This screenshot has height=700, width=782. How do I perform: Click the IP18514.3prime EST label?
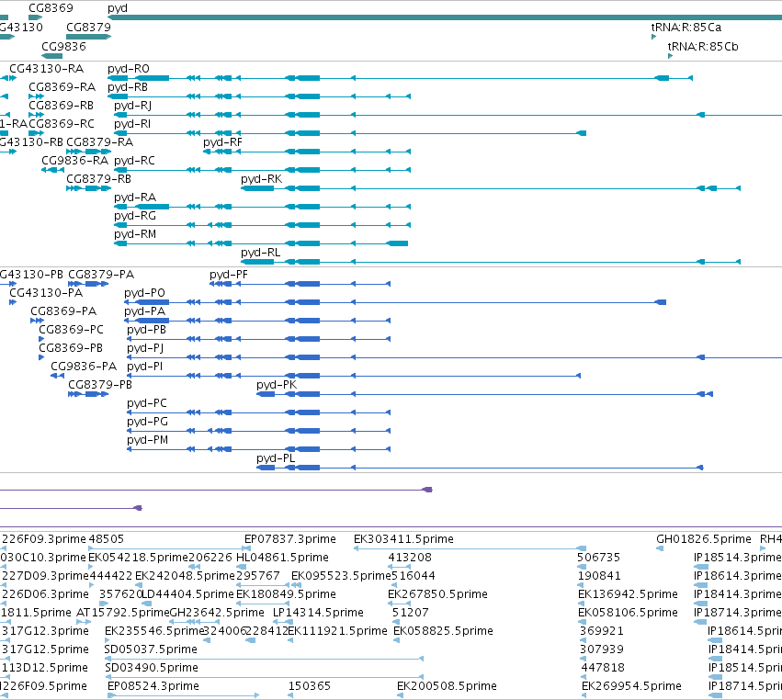pos(738,557)
